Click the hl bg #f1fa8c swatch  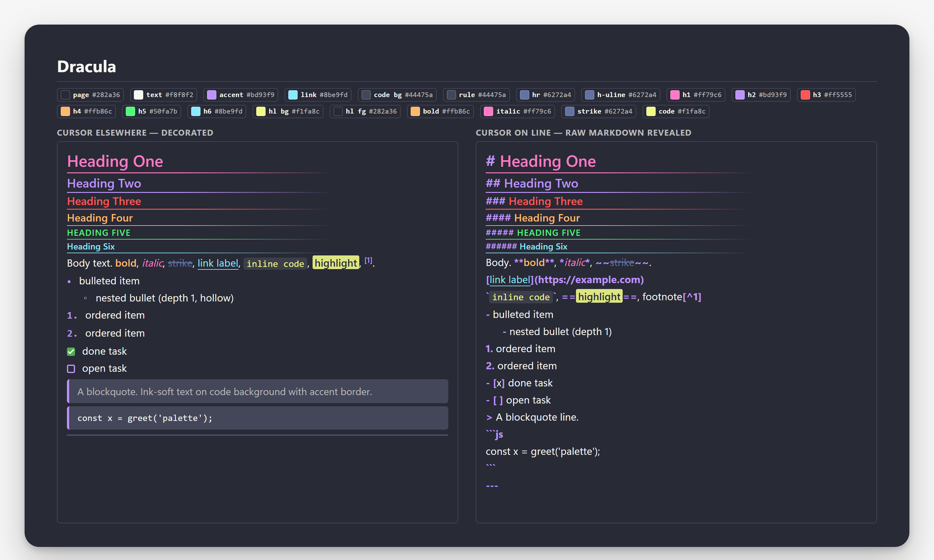[288, 111]
